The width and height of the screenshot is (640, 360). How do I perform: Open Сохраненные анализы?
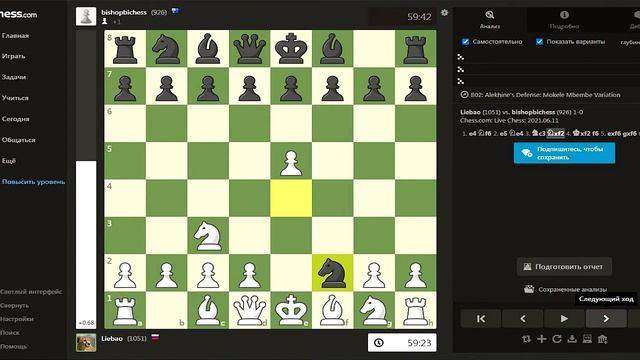(x=565, y=289)
